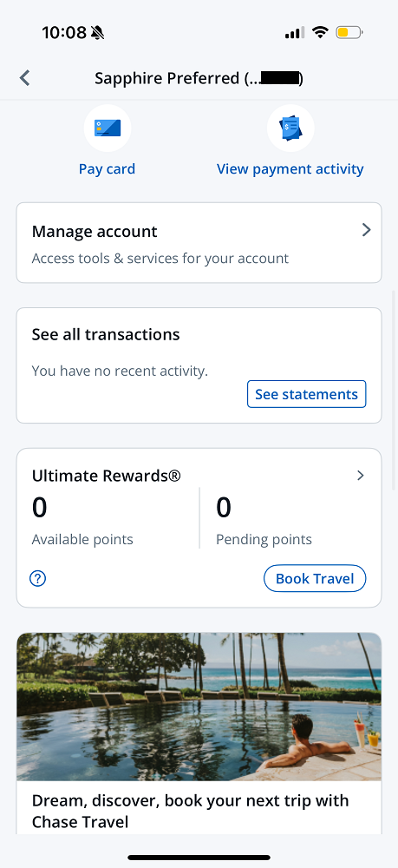
Task: Tap the payment activity document icon
Action: pos(290,128)
